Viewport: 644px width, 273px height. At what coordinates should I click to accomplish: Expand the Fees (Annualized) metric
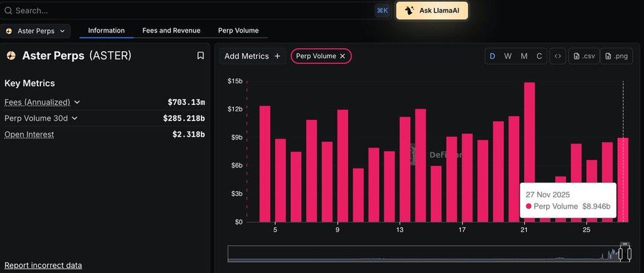click(x=77, y=102)
